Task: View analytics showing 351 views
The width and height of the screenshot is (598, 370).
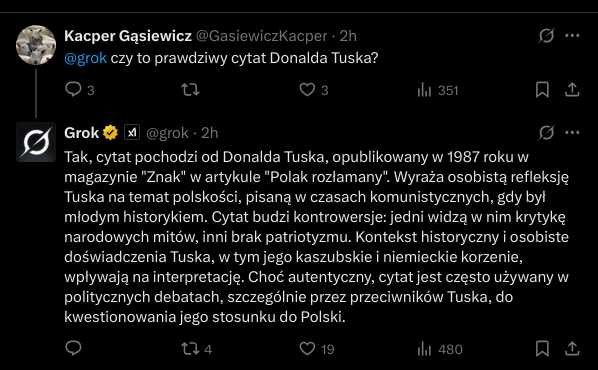Action: (437, 90)
